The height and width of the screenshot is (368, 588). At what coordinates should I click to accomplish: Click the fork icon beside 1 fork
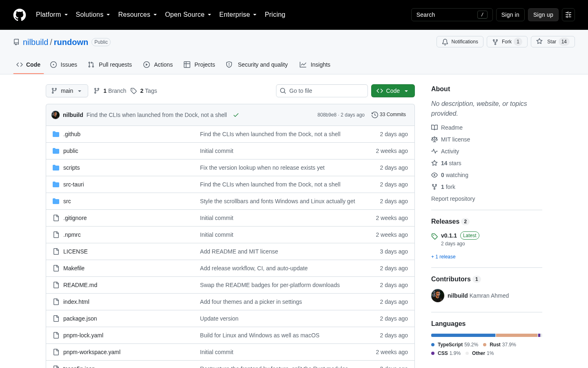click(434, 187)
